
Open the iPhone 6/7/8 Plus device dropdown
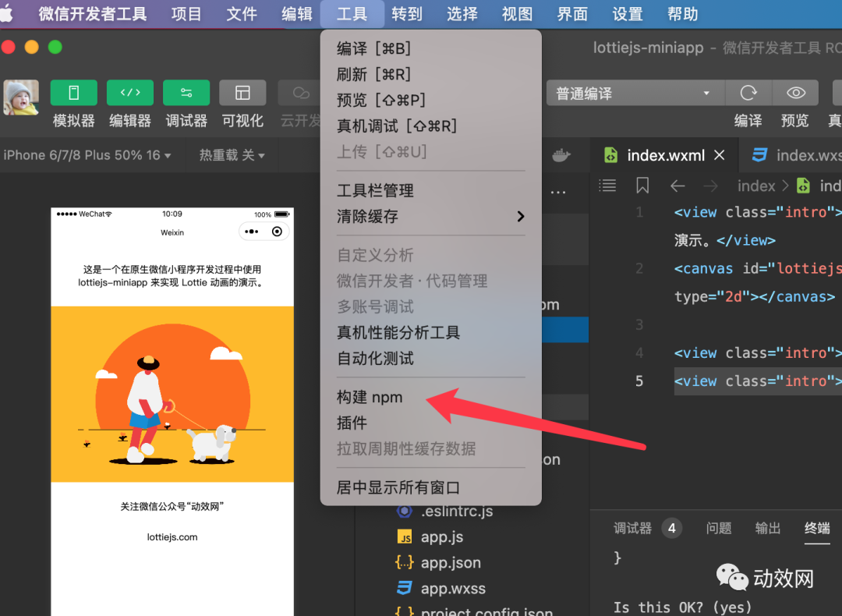coord(87,155)
